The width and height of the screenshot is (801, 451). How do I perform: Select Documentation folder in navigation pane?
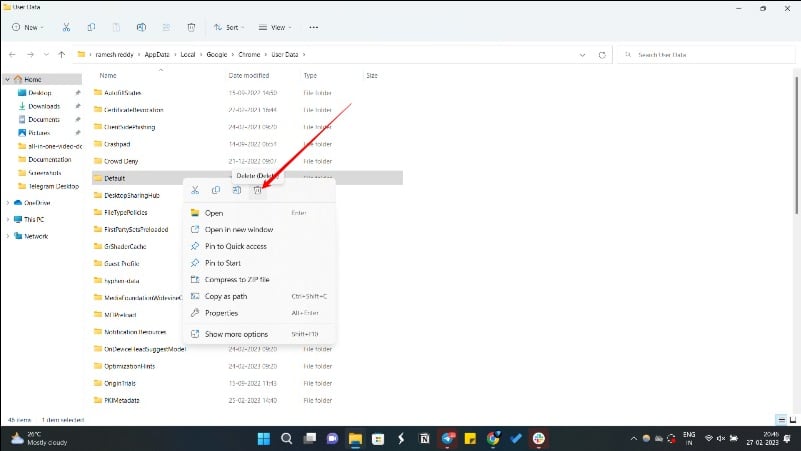click(x=50, y=159)
